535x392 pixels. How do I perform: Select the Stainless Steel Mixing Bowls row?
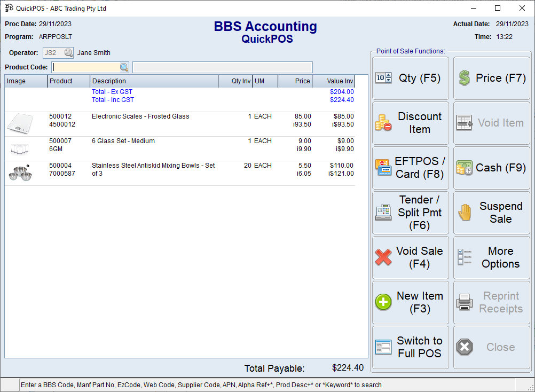155,170
